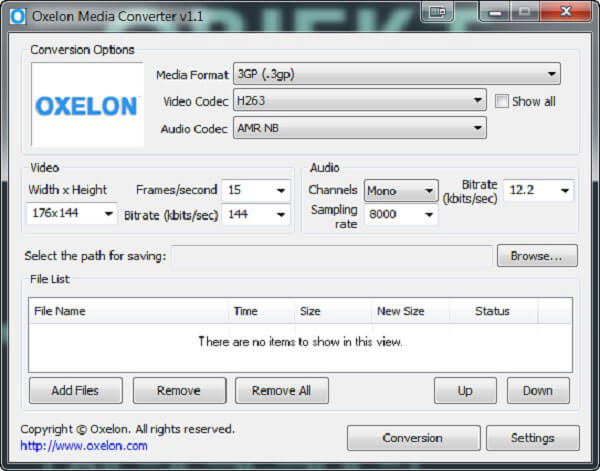Sort by Size column header
This screenshot has height=471, width=600.
[333, 311]
